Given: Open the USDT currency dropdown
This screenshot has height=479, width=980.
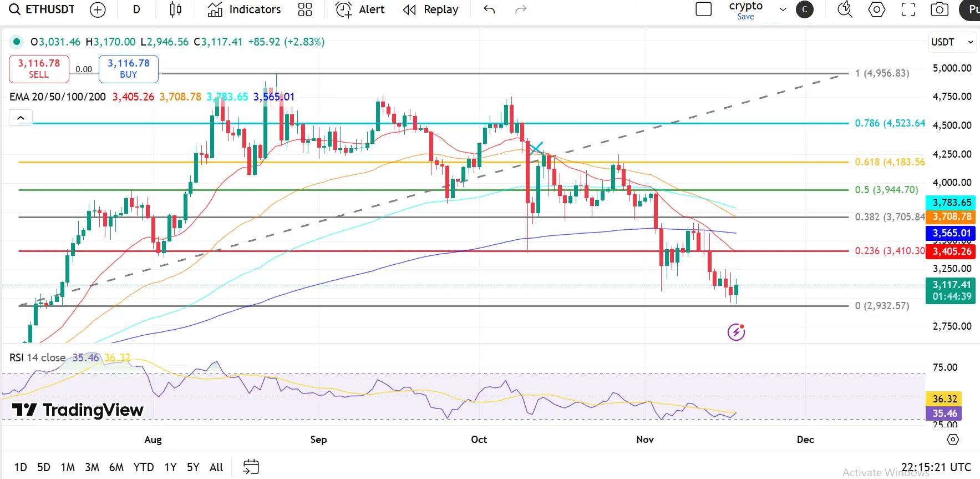Looking at the screenshot, I should pos(952,42).
